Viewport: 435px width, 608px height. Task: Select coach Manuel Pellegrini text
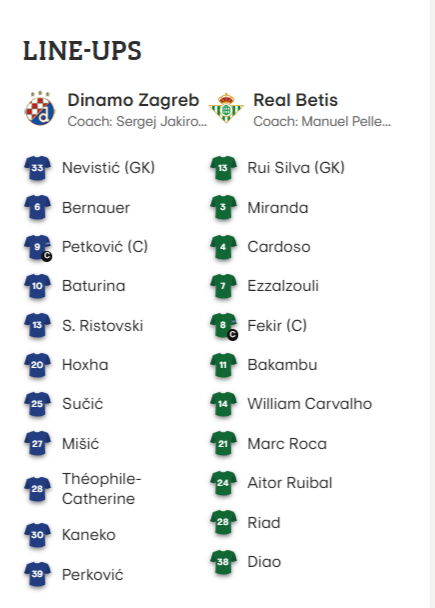[x=322, y=122]
